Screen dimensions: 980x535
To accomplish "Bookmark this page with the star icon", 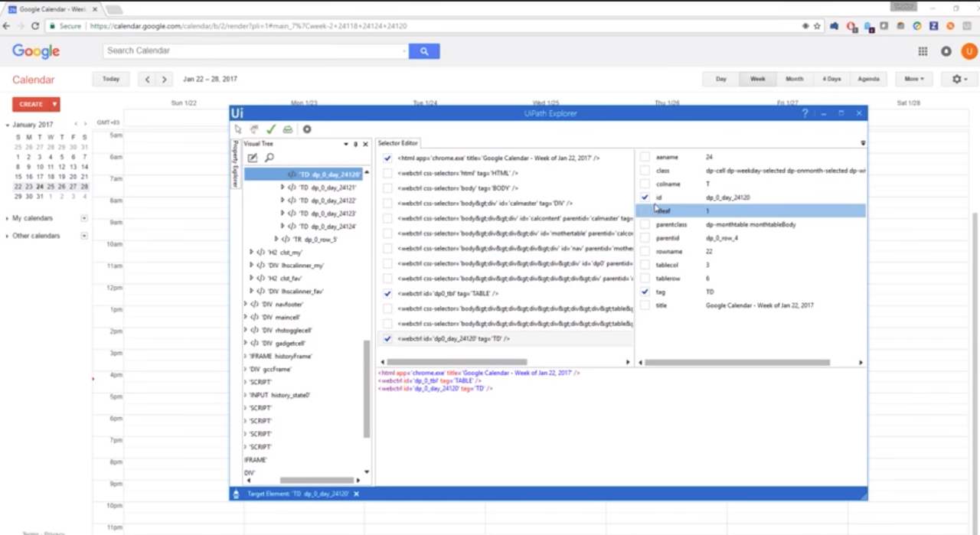I will [x=817, y=26].
